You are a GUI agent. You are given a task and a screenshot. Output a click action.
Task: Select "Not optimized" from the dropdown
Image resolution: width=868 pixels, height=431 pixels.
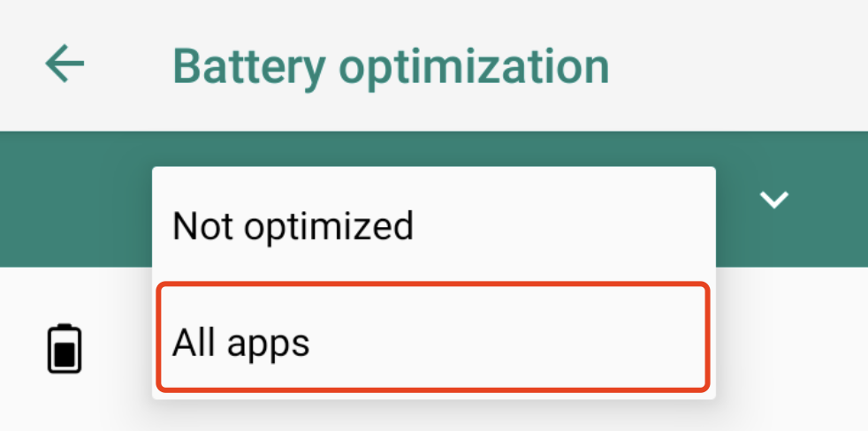[x=293, y=226]
